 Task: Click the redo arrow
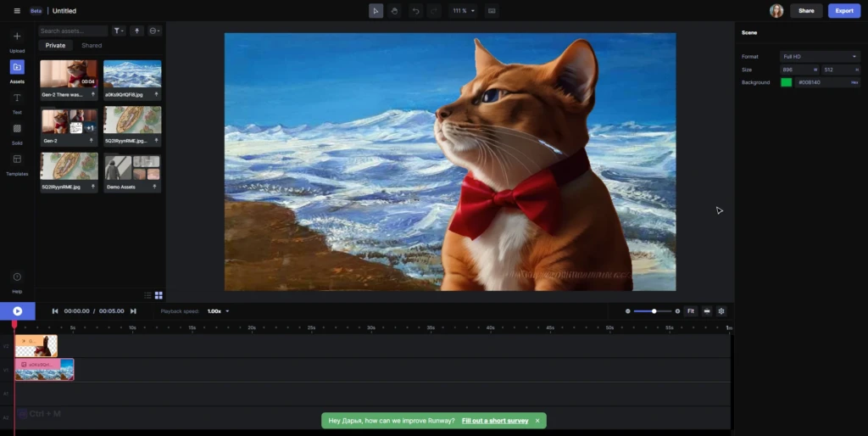coord(434,10)
